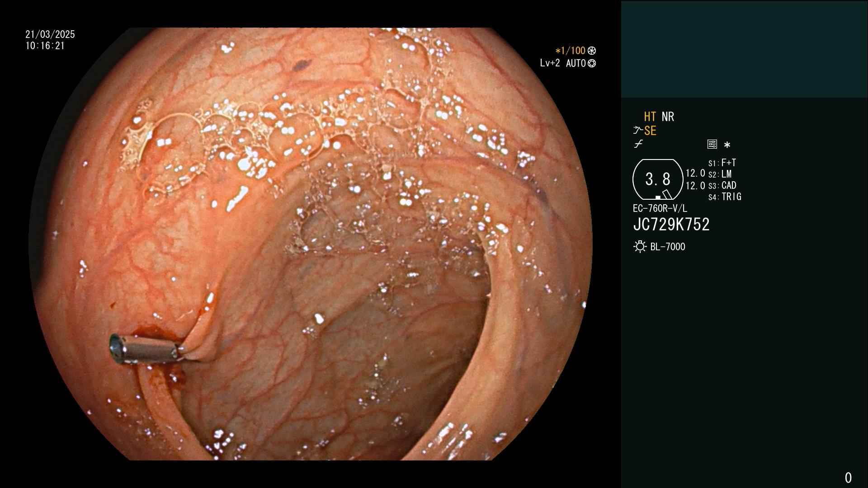Click the BL-7000 light source label

668,247
